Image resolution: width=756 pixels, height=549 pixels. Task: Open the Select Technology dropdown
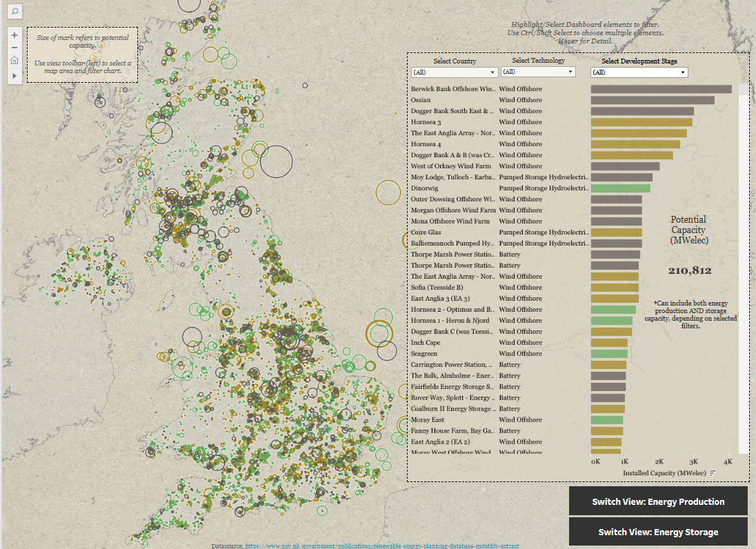[x=538, y=72]
